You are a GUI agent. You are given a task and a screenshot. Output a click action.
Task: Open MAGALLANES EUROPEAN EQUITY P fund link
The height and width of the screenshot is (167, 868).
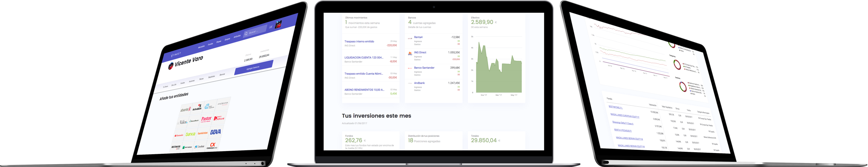pos(625,116)
